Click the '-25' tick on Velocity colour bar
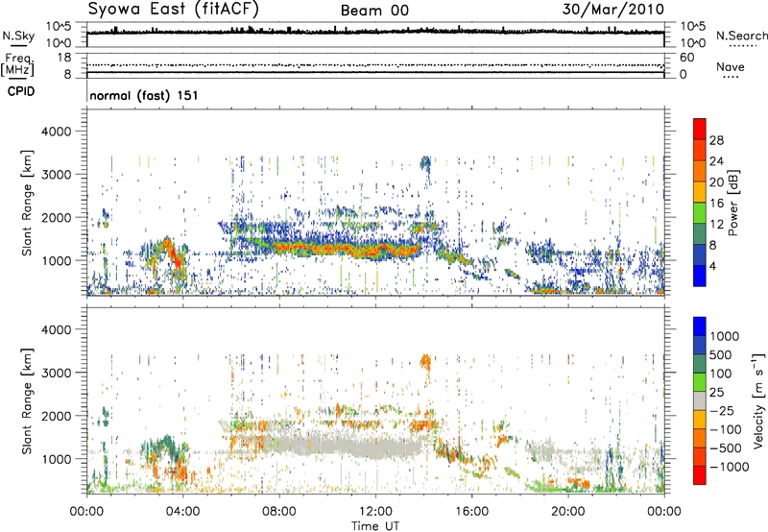 [x=722, y=411]
